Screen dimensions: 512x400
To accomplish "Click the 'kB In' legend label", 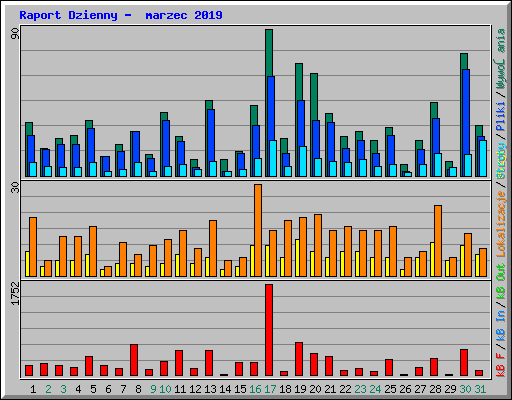I will pyautogui.click(x=501, y=325).
